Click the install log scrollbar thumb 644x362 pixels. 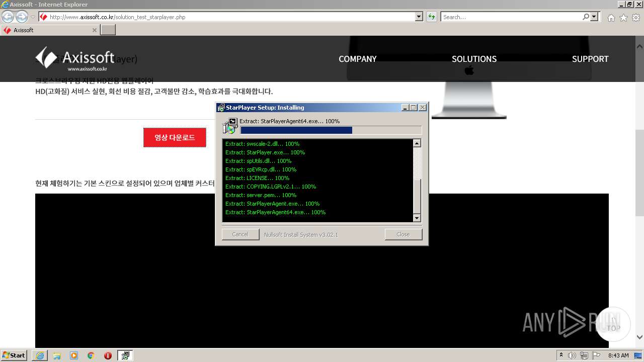(417, 197)
